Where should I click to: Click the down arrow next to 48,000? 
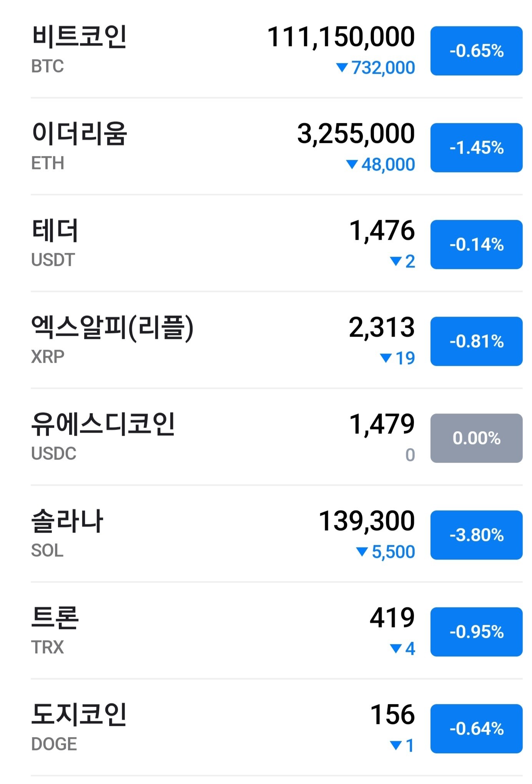click(352, 165)
